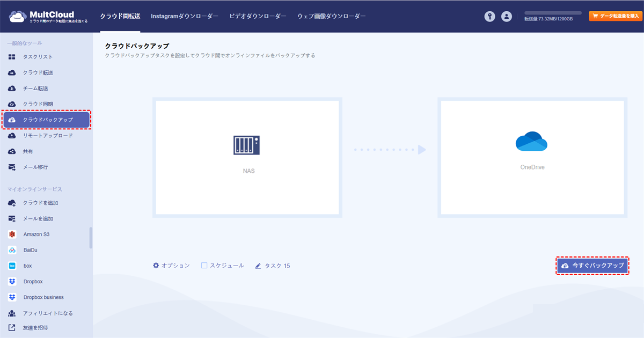Image resolution: width=644 pixels, height=338 pixels.
Task: Switch to the Instagramダウンローダー tab
Action: (185, 17)
